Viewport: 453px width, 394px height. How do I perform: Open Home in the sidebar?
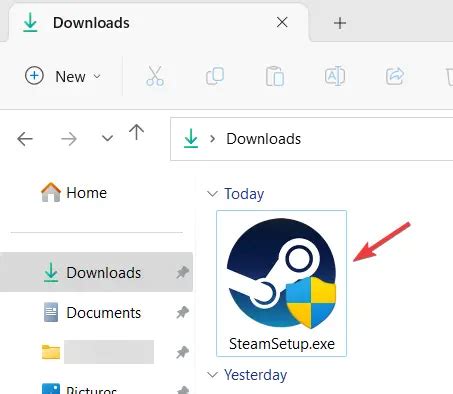74,193
